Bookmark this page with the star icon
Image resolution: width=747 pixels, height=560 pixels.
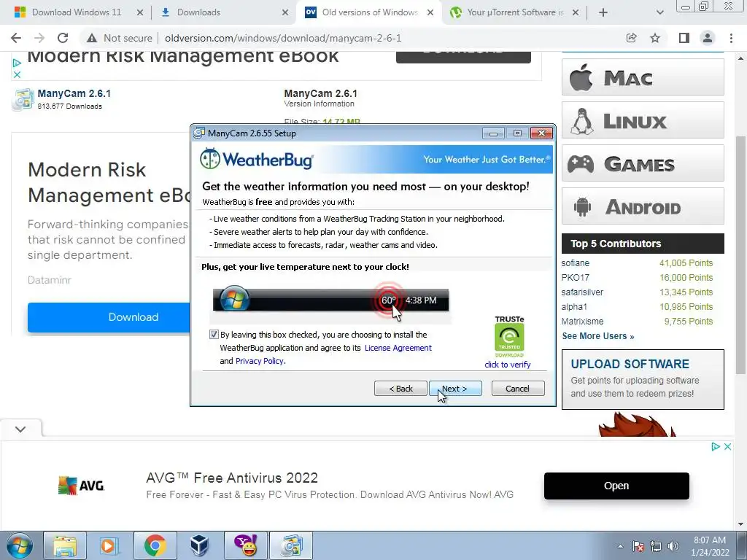655,38
